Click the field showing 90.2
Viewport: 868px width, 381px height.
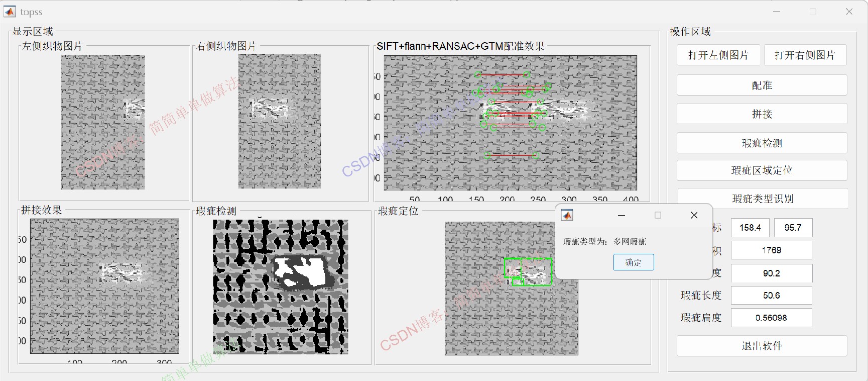click(772, 273)
